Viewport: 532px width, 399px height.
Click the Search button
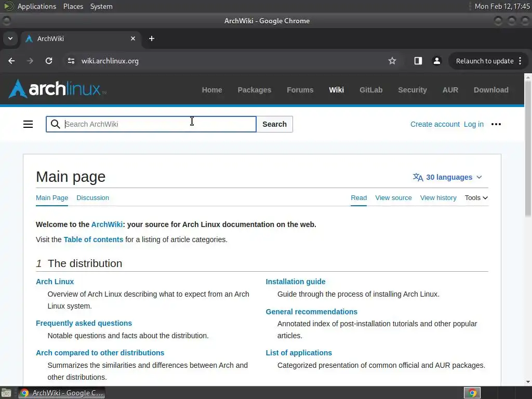tap(274, 124)
